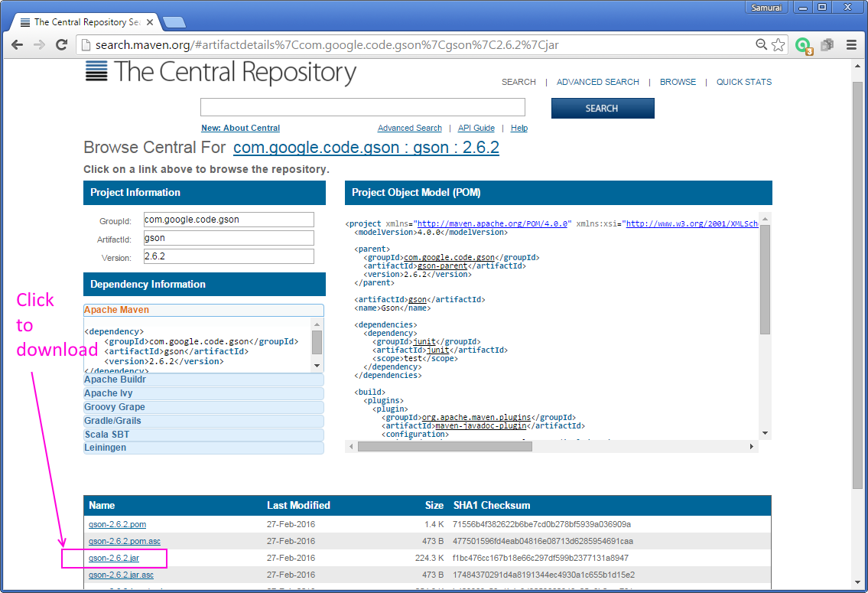Open the maven.apache.org/POM/4.0.0 link in POM
Screen dimensions: 868x593
(493, 223)
